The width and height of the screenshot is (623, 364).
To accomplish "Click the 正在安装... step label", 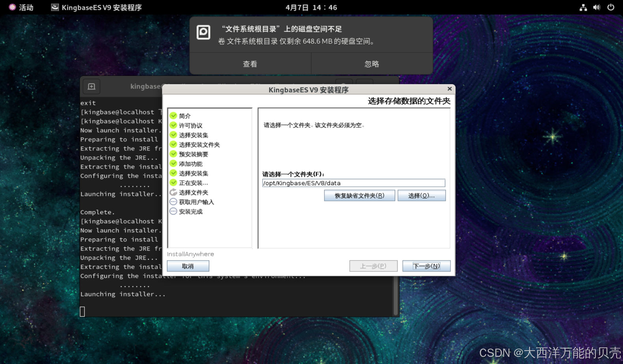I will [x=193, y=183].
